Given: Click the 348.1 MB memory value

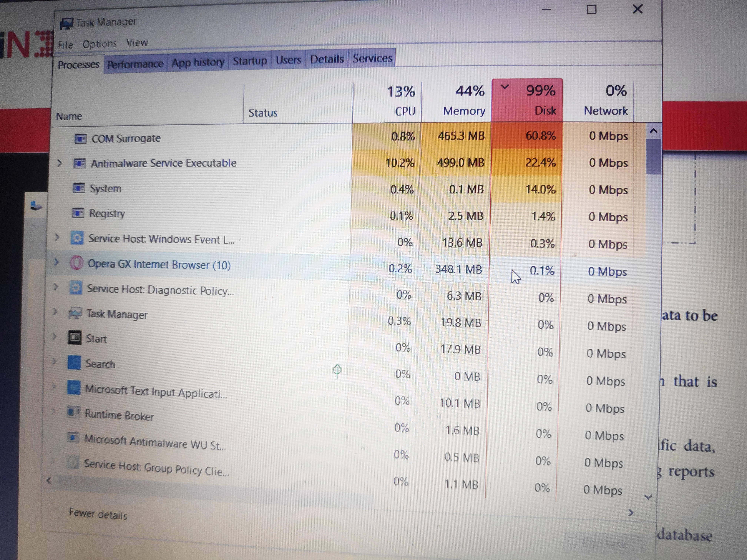Looking at the screenshot, I should click(458, 269).
